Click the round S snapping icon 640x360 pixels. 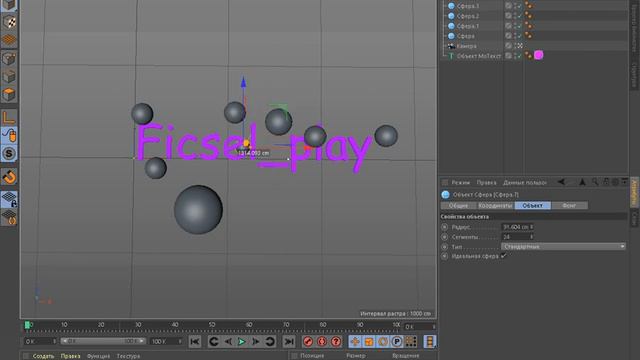coord(9,154)
